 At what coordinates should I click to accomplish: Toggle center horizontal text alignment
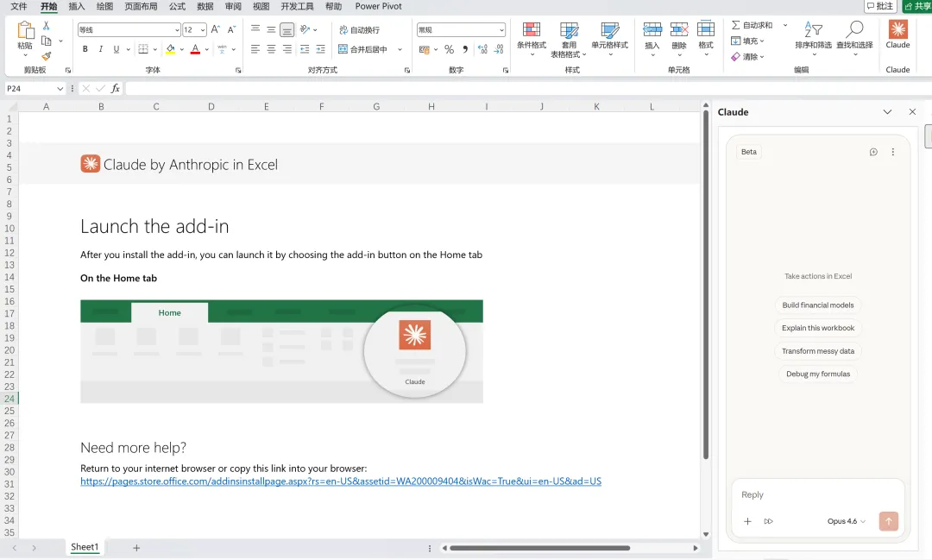point(271,49)
